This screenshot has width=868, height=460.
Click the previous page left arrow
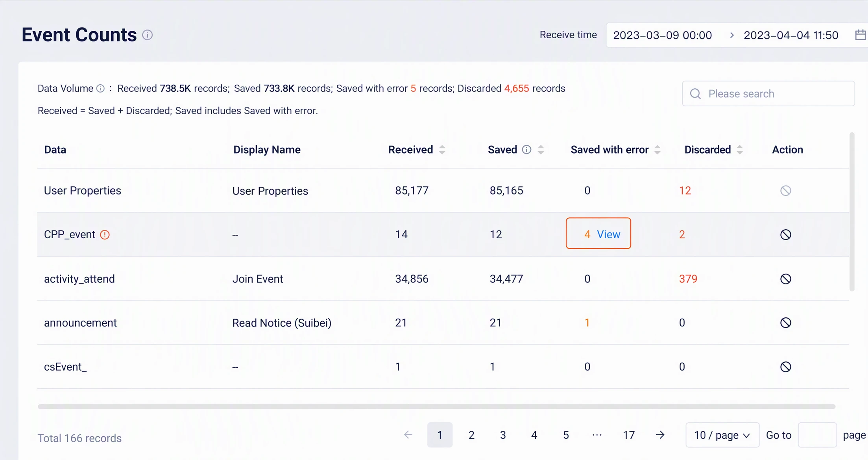point(408,435)
